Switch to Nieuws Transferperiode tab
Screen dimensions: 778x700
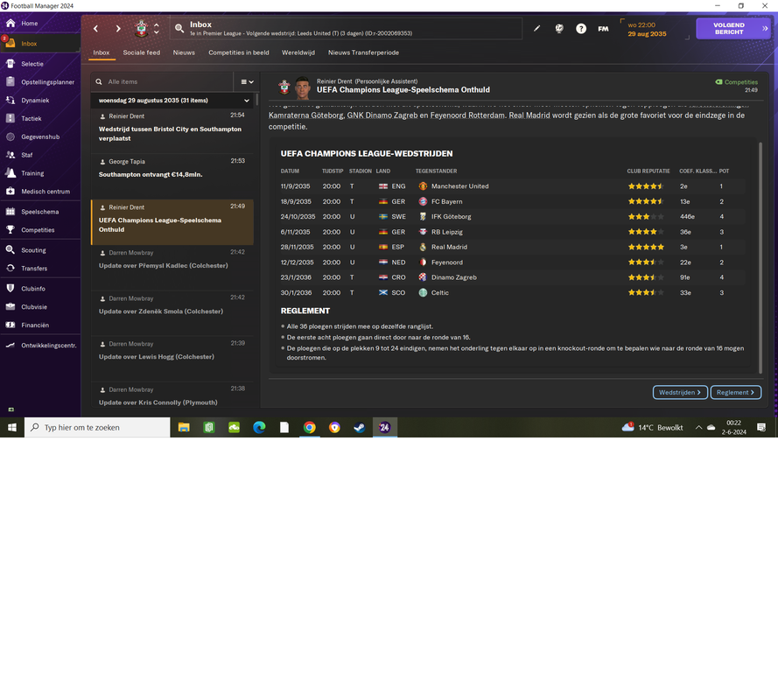pos(363,52)
